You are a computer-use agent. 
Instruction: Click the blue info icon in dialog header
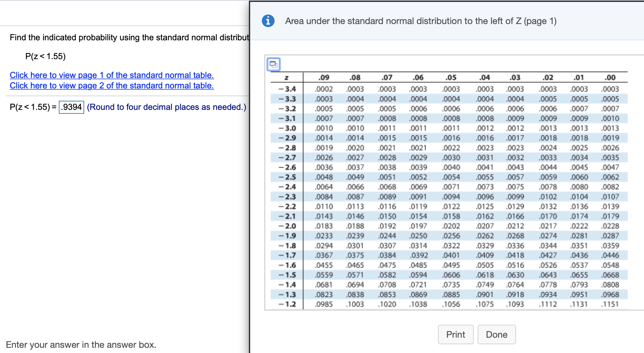pyautogui.click(x=268, y=21)
